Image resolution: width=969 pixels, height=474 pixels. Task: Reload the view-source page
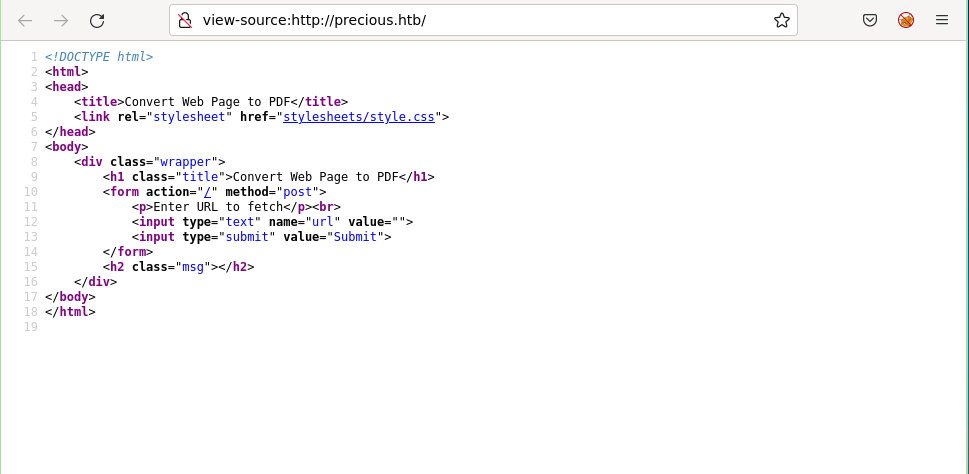pyautogui.click(x=97, y=20)
